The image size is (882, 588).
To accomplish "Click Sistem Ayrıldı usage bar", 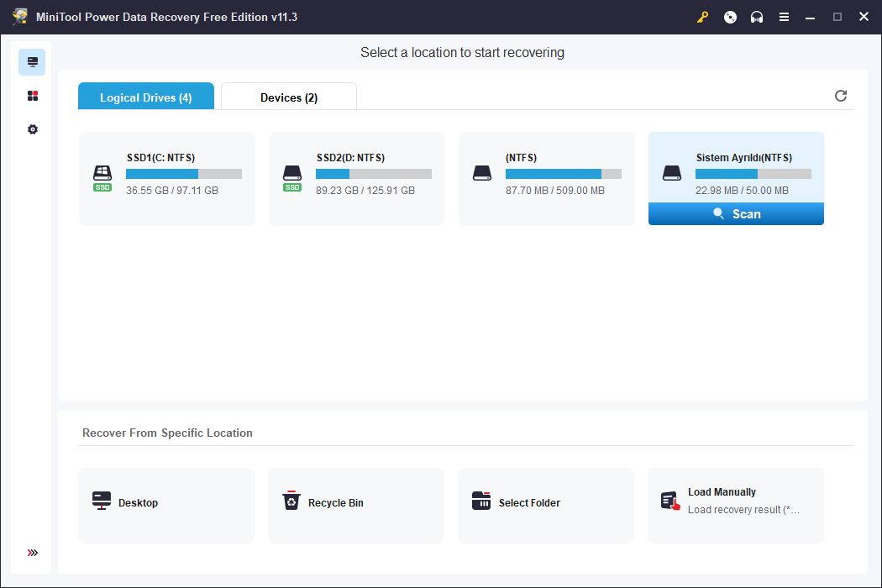I will coord(753,174).
